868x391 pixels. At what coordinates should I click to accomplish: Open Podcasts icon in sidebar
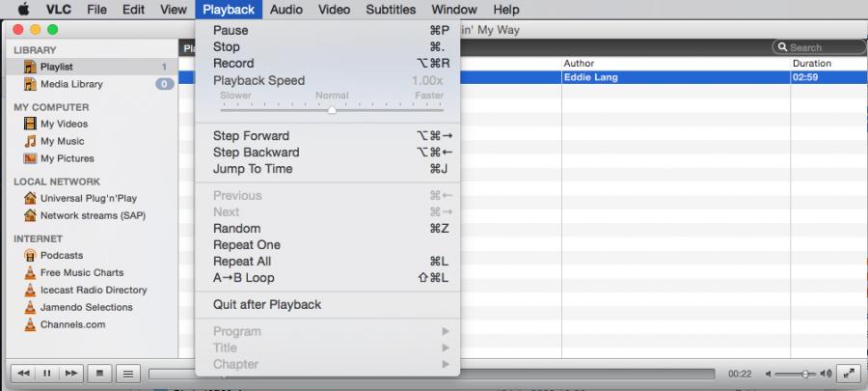tap(30, 255)
